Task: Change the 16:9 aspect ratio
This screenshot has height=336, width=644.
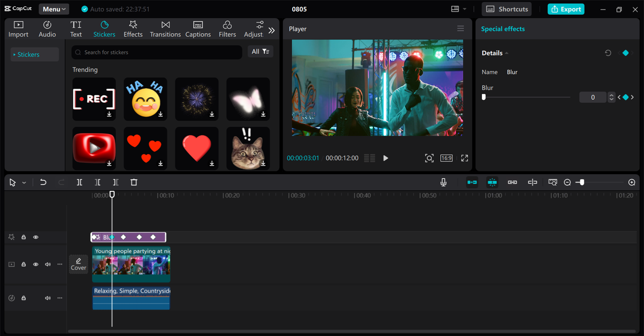Action: [446, 158]
